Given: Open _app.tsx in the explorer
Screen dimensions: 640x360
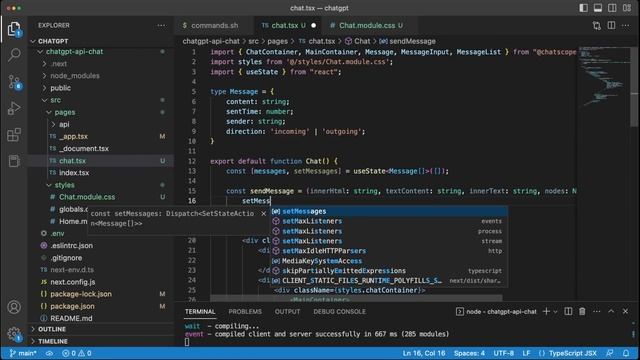Looking at the screenshot, I should 73,136.
